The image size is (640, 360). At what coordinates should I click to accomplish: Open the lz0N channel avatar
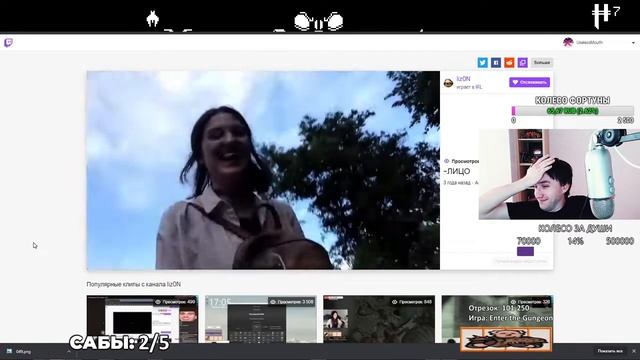[x=448, y=83]
